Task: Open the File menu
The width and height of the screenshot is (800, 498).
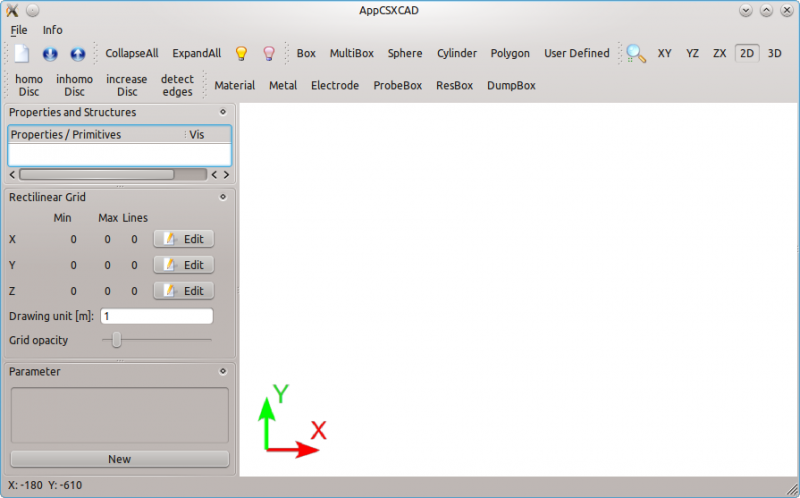Action: 19,30
